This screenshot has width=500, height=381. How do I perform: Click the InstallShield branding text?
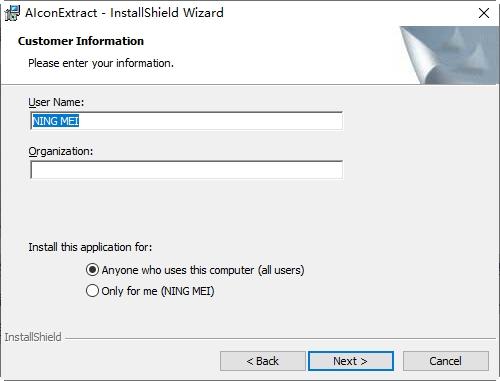[x=33, y=337]
